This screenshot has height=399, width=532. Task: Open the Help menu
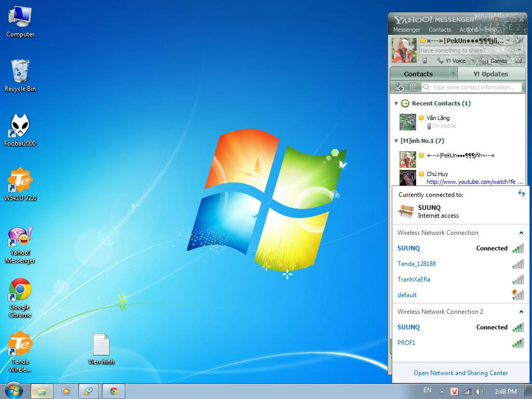pyautogui.click(x=491, y=30)
